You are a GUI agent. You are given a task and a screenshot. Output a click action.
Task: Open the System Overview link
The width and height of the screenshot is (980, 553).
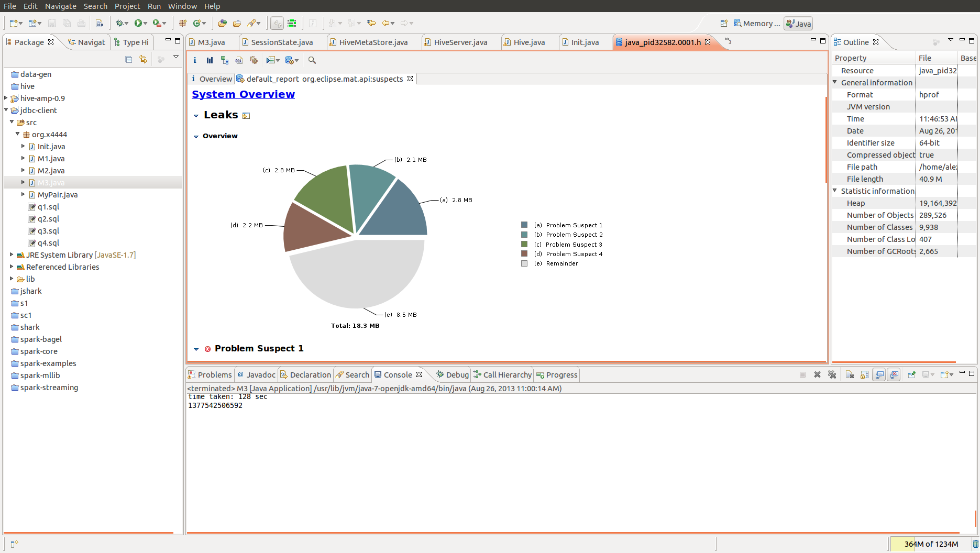pos(243,94)
